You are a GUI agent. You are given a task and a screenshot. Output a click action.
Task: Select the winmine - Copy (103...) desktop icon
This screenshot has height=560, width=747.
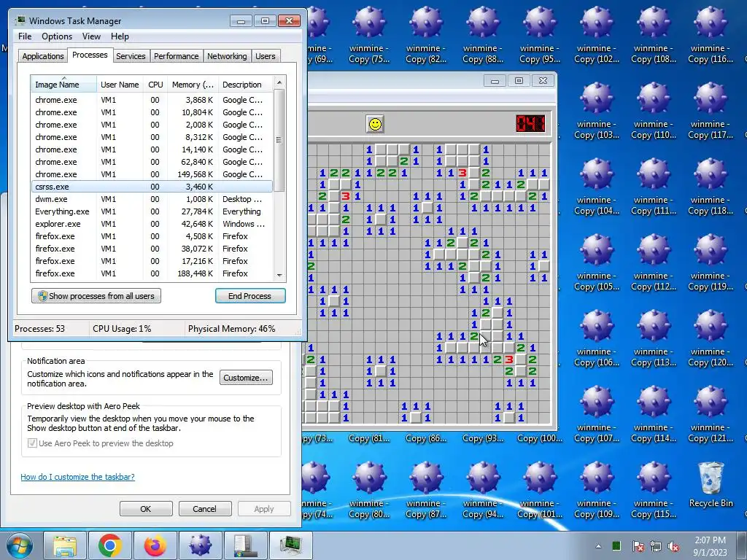pos(597,111)
